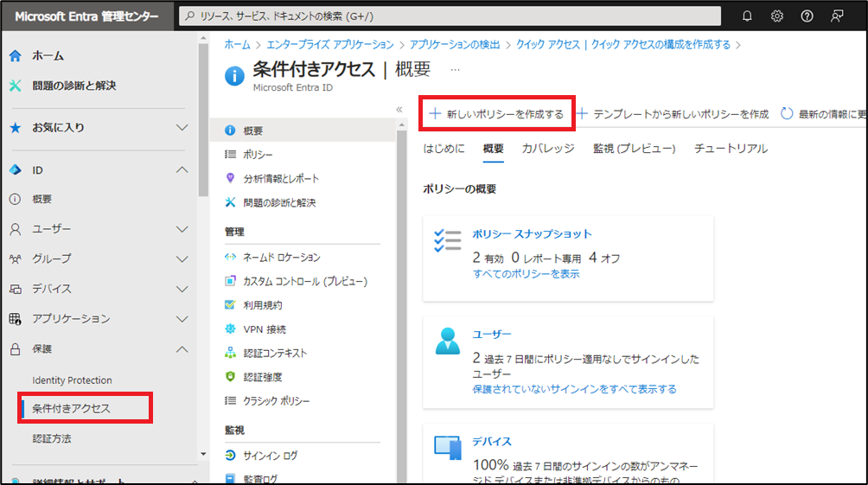Screen dimensions: 868x485
Task: Click the 認証強度 shield icon
Action: click(x=230, y=376)
